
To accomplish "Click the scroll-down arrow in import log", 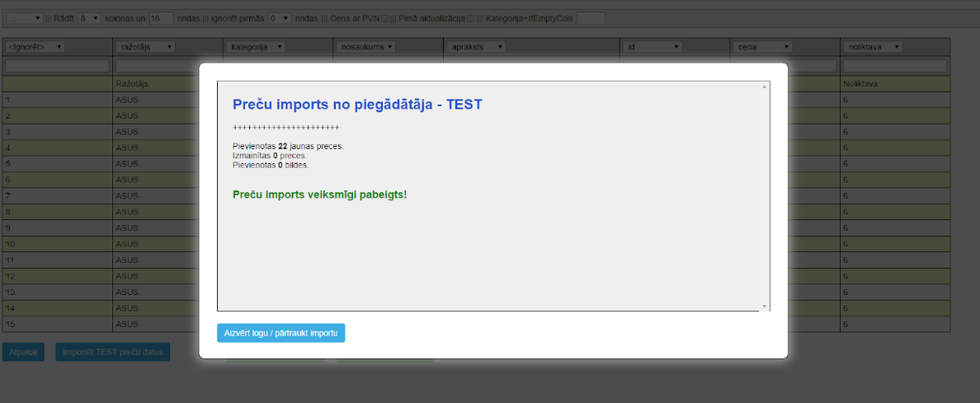I will coord(764,306).
